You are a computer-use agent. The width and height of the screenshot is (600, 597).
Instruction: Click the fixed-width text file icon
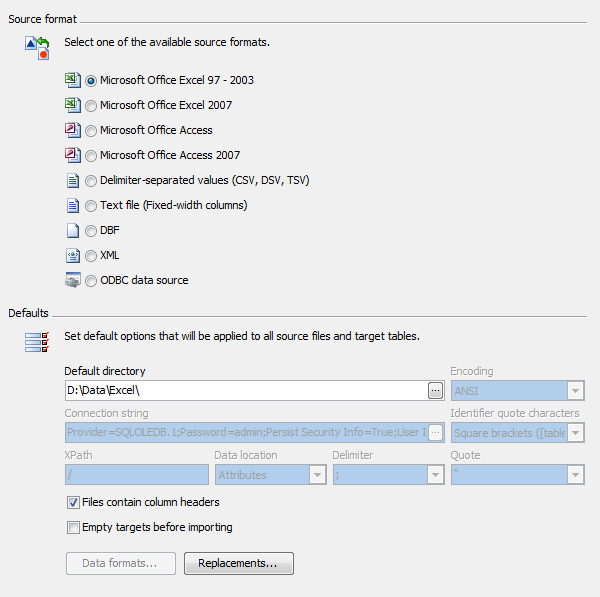tap(73, 206)
